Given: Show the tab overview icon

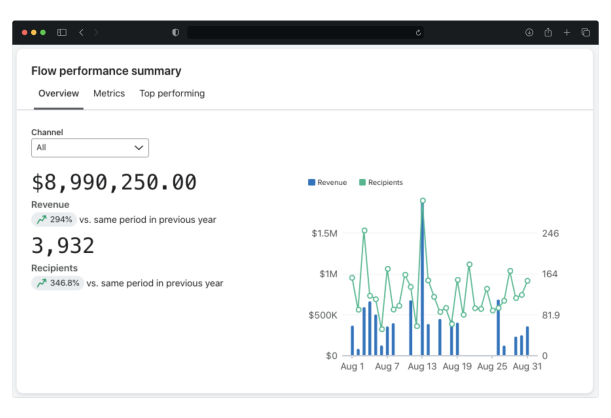Looking at the screenshot, I should click(585, 32).
